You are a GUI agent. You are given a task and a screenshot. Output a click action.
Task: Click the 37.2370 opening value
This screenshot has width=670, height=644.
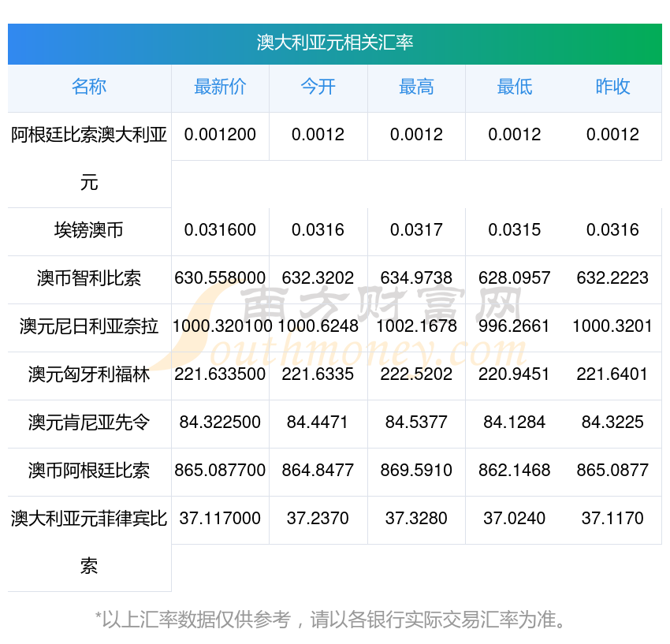(x=318, y=519)
